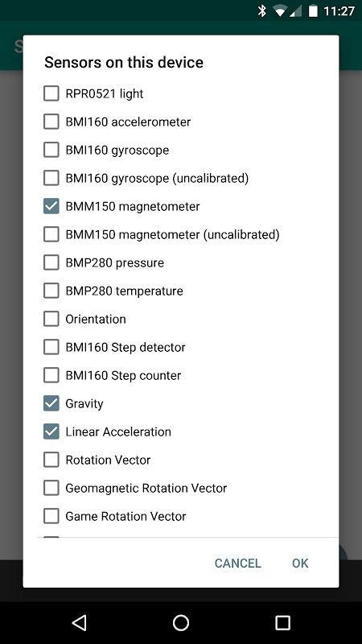Select the Rotation Vector checkbox
The width and height of the screenshot is (362, 644).
51,460
